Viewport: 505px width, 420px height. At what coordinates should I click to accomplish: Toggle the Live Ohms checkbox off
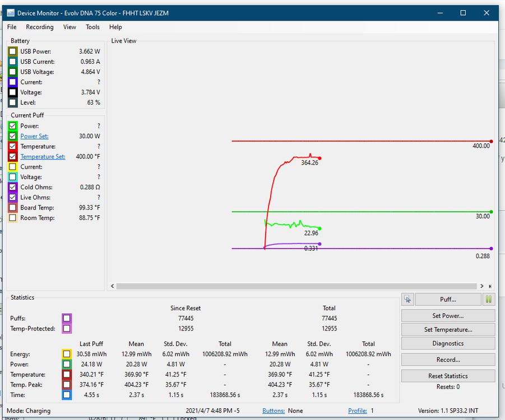[13, 197]
